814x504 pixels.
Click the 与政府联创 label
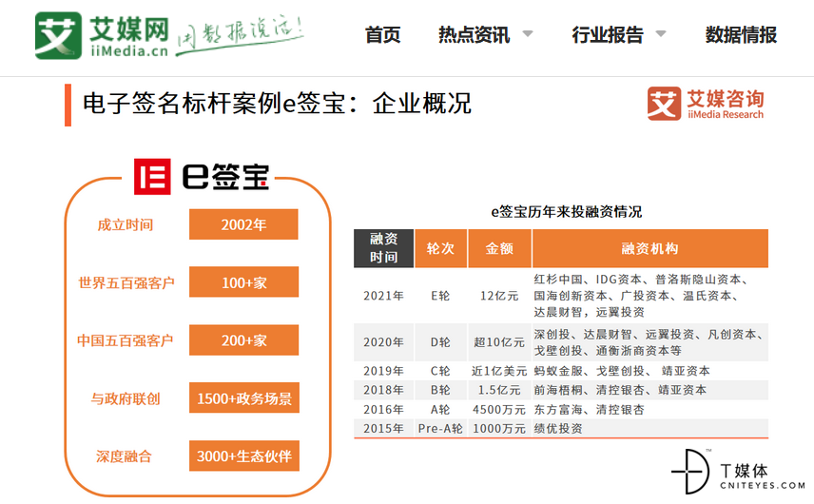pos(126,398)
